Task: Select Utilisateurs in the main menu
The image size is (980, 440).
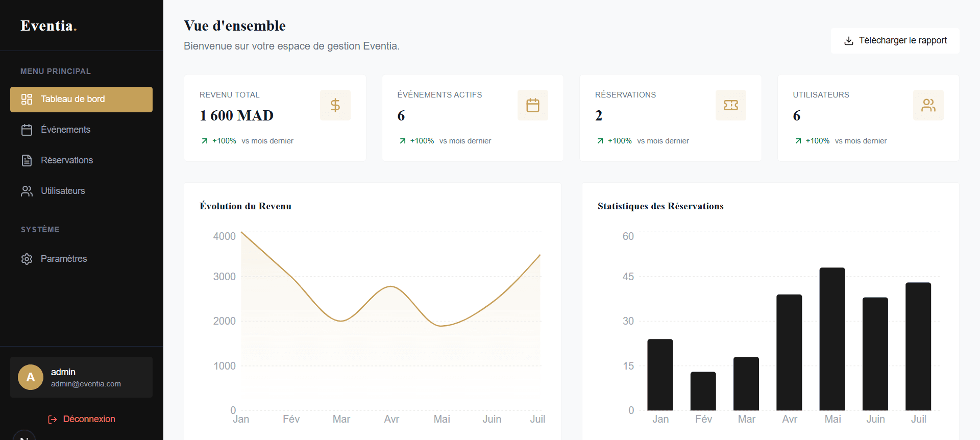Action: coord(81,191)
